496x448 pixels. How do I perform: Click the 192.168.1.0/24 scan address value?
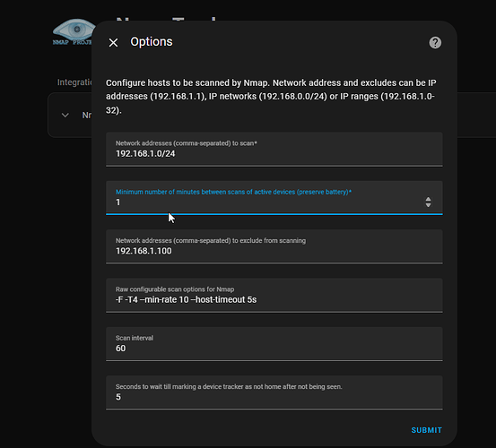point(145,153)
